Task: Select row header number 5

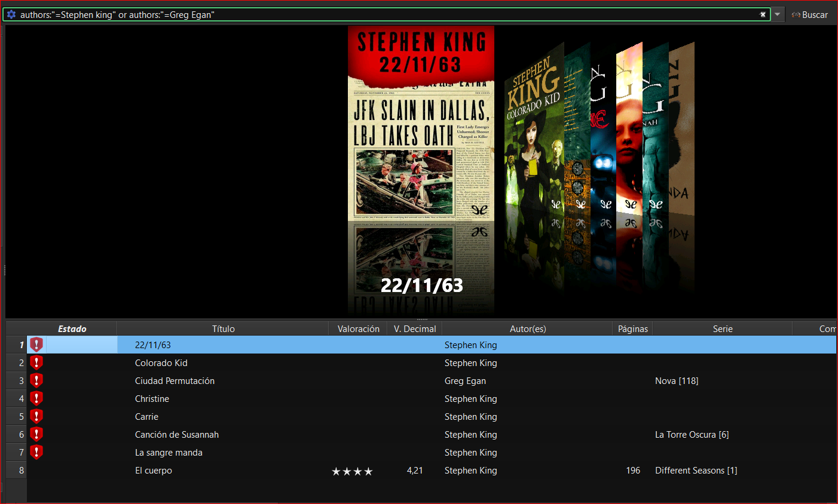Action: pyautogui.click(x=17, y=416)
